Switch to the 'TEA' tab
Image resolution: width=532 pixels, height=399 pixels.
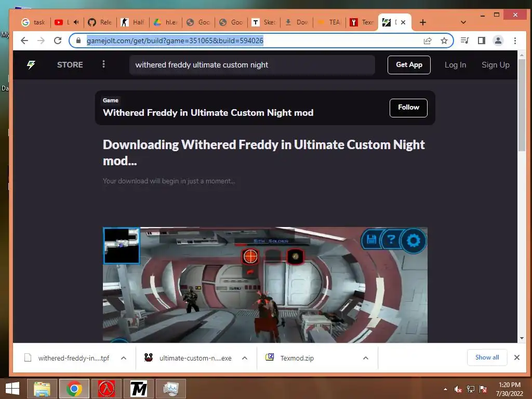click(330, 22)
